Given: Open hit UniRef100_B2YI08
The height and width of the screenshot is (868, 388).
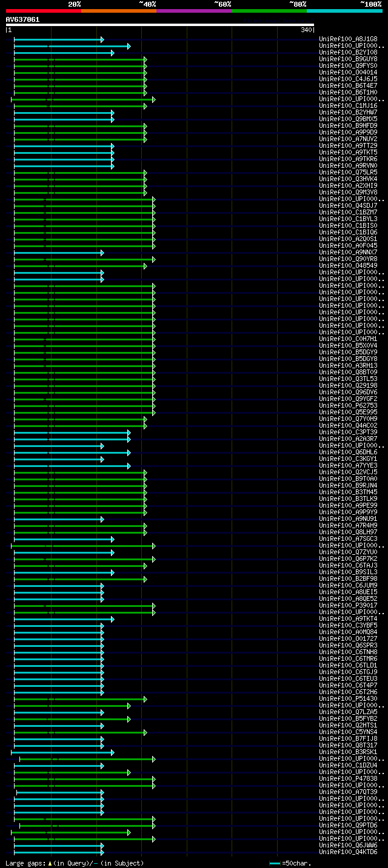Looking at the screenshot, I should click(348, 53).
